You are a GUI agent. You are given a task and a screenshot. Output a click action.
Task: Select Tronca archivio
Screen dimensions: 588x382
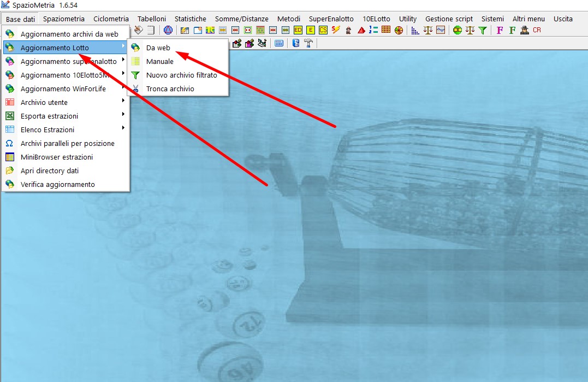[x=178, y=89]
